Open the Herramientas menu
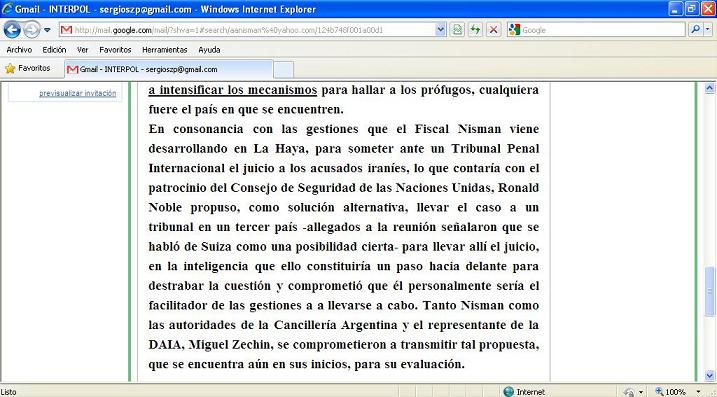Screen dimensions: 717x397 (x=165, y=50)
